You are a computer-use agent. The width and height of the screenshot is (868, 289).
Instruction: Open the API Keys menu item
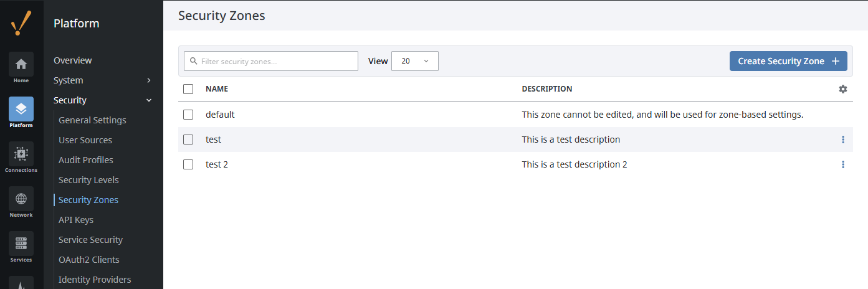pos(76,220)
